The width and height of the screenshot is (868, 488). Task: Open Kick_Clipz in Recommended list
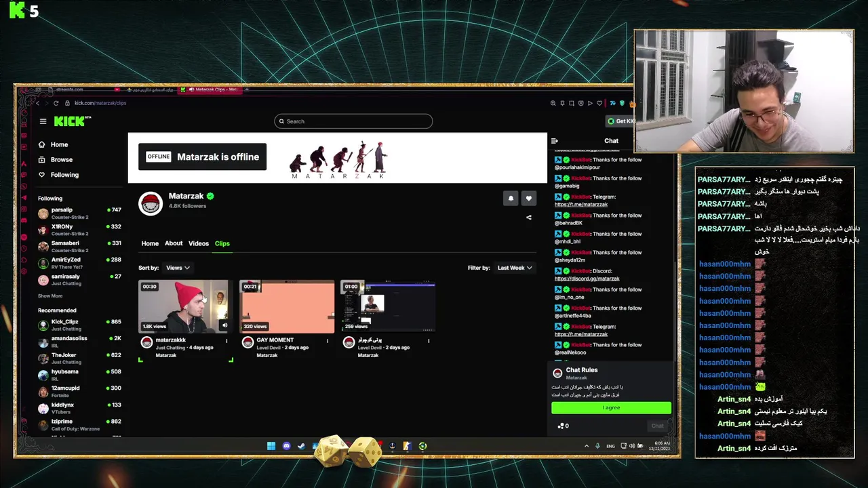tap(79, 325)
